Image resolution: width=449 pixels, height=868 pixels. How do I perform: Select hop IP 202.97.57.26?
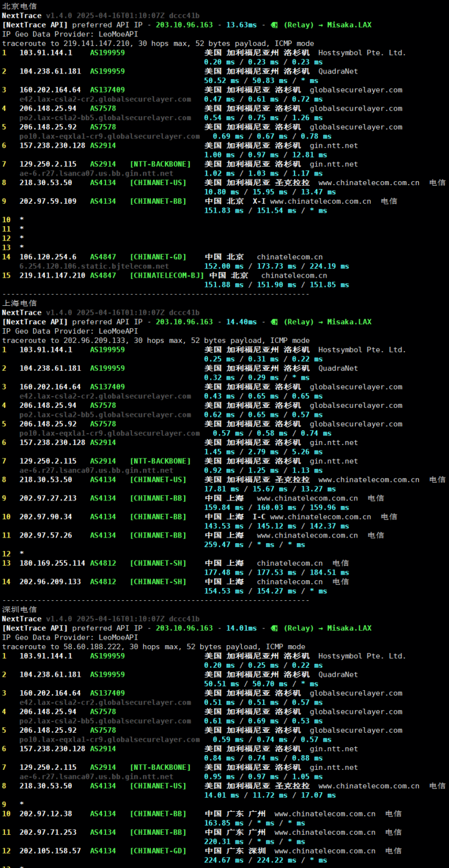(x=45, y=535)
